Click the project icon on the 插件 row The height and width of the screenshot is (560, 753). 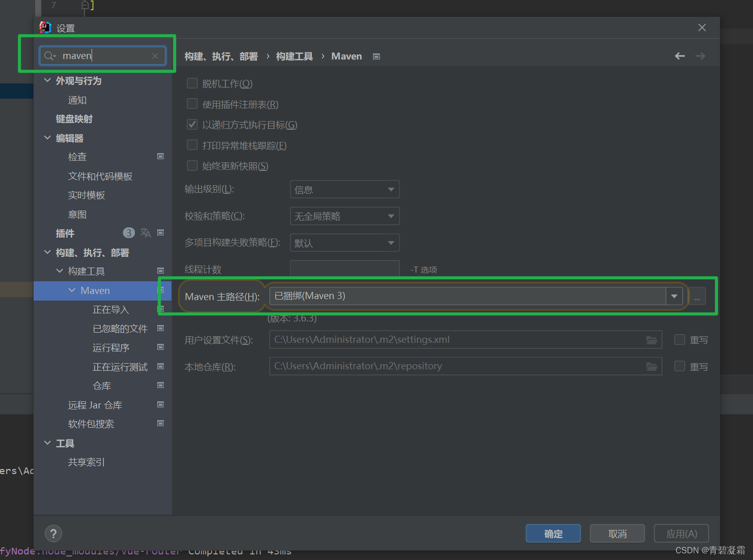161,233
